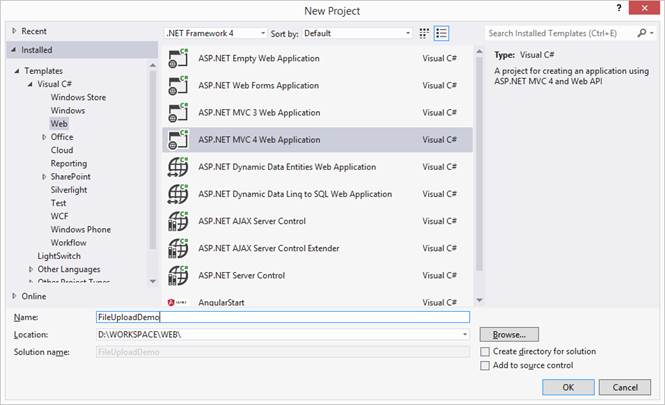Switch to medium icons list view
The width and height of the screenshot is (665, 405).
point(442,33)
